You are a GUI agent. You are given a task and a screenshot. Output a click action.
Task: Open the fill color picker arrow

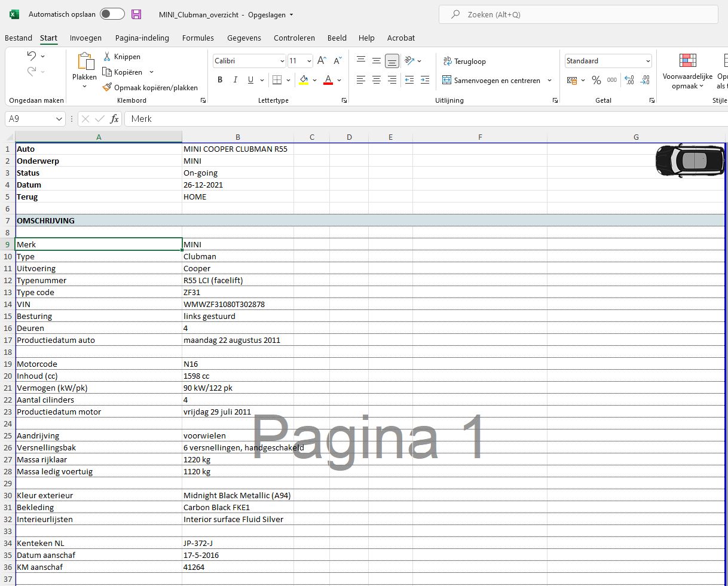[x=315, y=80]
